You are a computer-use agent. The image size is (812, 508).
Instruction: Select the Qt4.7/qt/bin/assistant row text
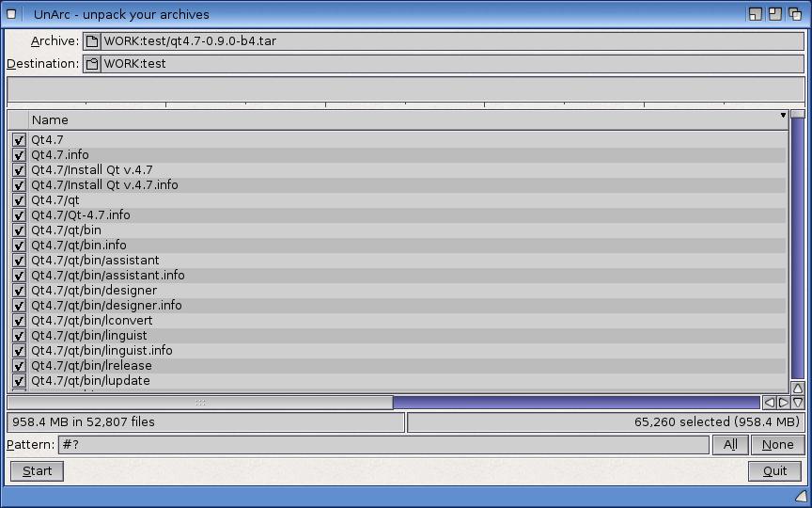[95, 261]
